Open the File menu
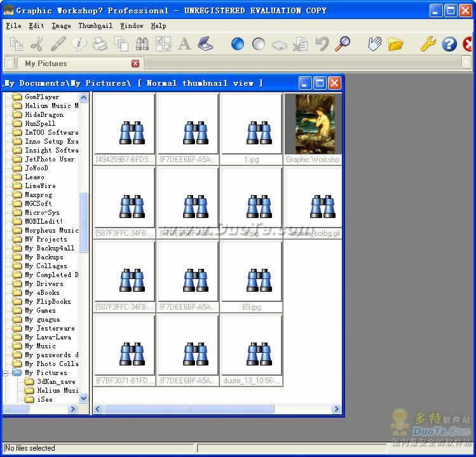Image resolution: width=476 pixels, height=457 pixels. (13, 26)
